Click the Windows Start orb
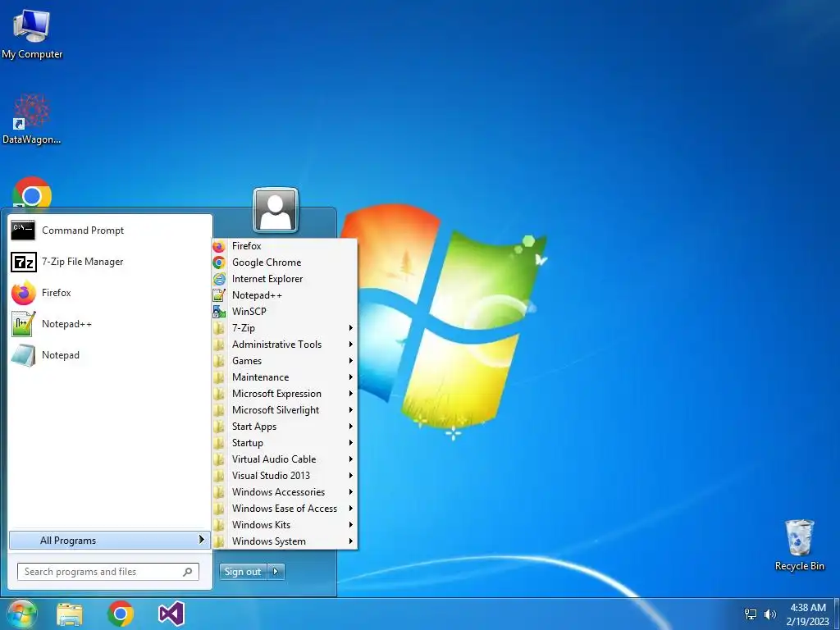 pyautogui.click(x=21, y=614)
